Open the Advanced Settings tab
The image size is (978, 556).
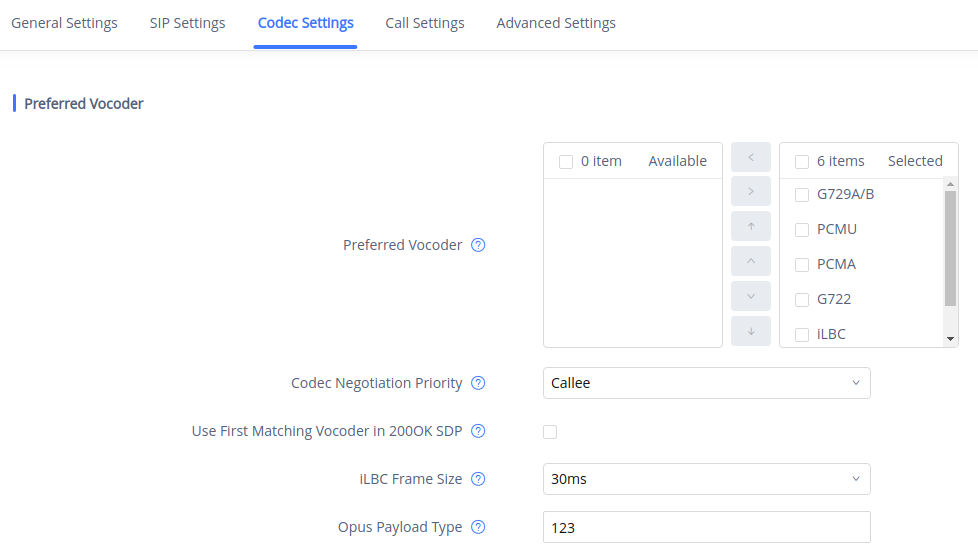556,23
